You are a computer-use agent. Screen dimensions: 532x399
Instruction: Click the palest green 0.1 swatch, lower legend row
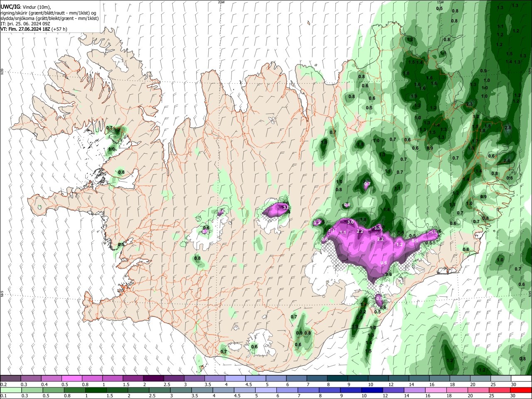coord(10,390)
